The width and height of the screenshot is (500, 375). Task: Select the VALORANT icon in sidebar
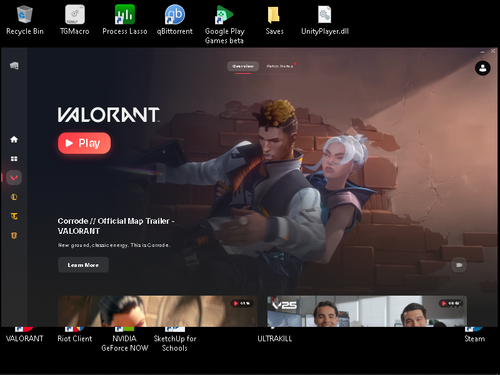click(14, 178)
